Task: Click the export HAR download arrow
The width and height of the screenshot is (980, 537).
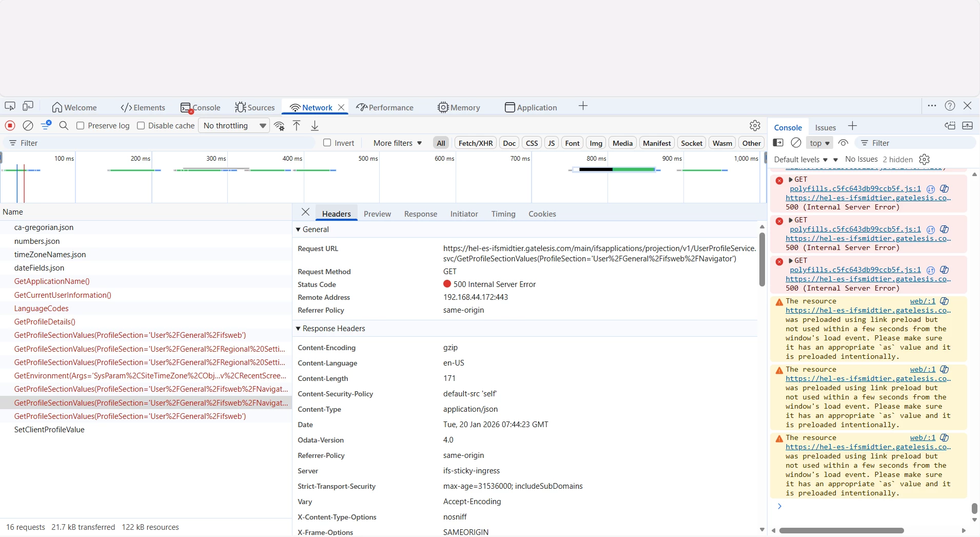Action: pos(315,126)
